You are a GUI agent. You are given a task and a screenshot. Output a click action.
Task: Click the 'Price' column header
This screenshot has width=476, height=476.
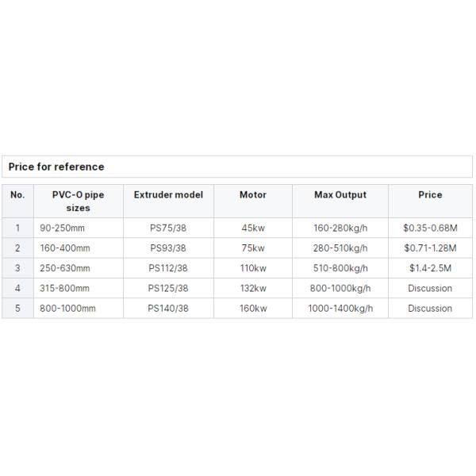pos(430,194)
